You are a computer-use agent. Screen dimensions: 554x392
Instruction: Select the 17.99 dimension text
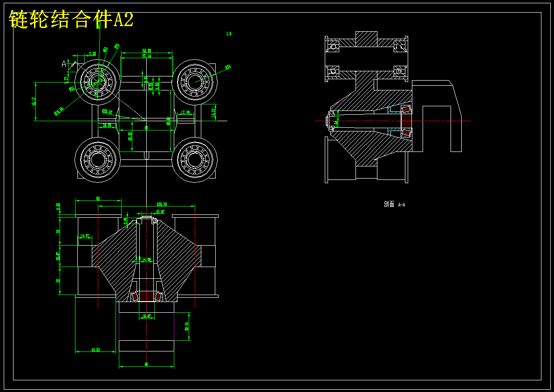(x=185, y=112)
